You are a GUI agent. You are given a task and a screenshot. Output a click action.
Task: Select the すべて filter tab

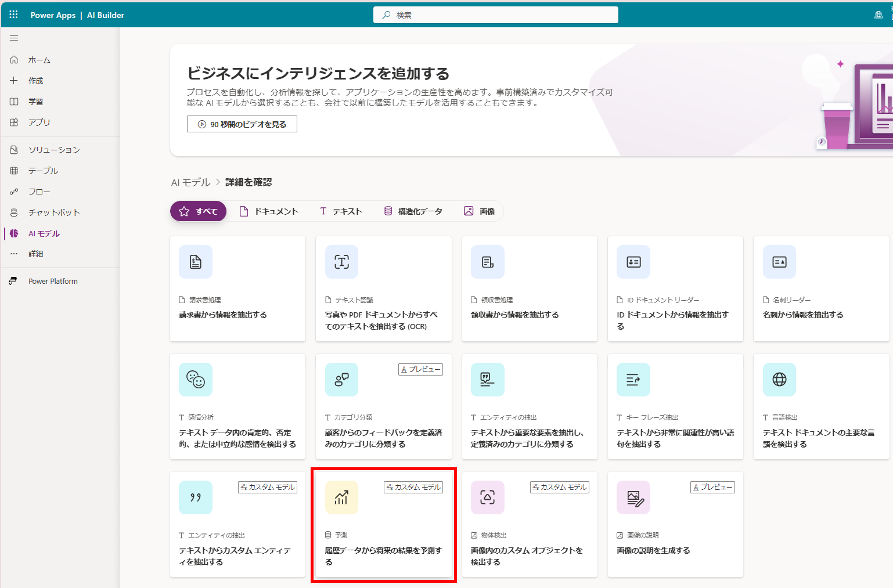coord(198,211)
